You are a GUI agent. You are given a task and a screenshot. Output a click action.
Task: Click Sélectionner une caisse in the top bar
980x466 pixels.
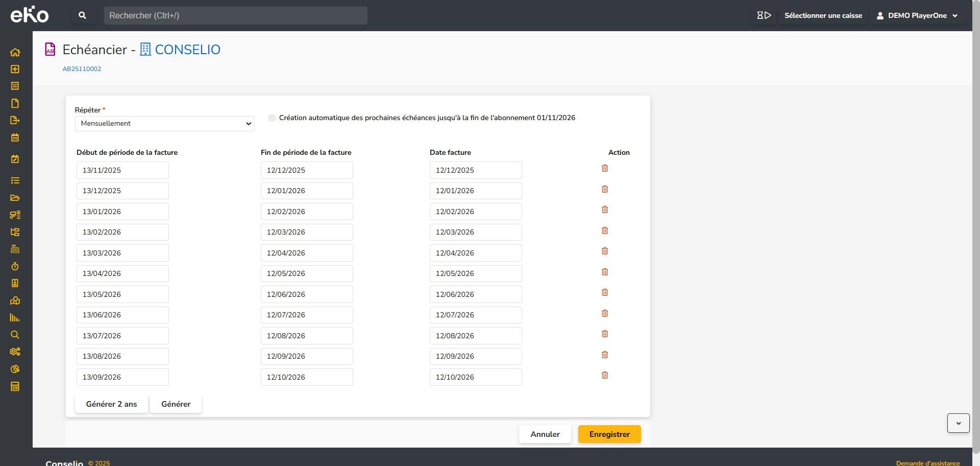[823, 15]
